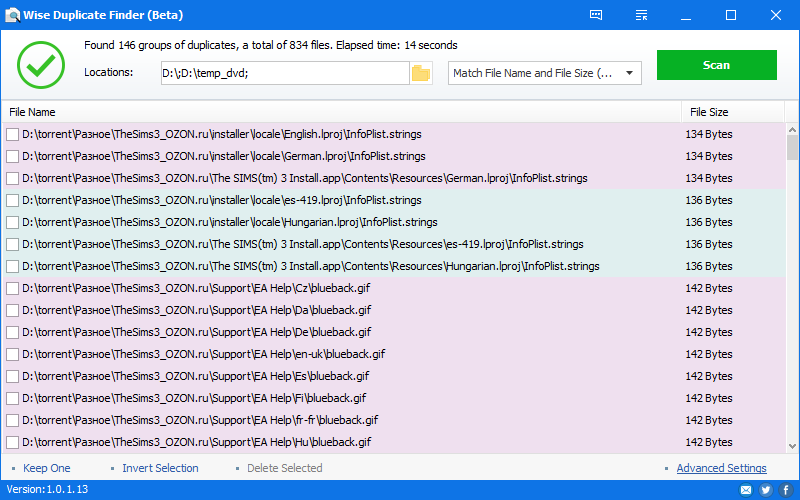800x500 pixels.
Task: Select the 142 Bytes size of Hu blueback.gif row
Action: pyautogui.click(x=709, y=442)
